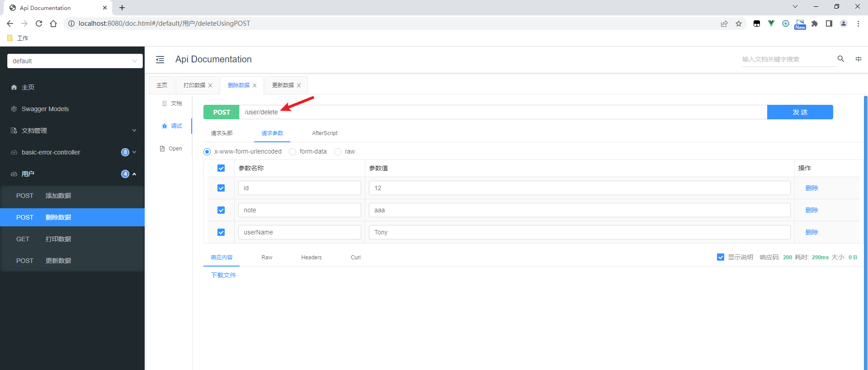
Task: Open the user profile avatar icon
Action: coord(844,23)
